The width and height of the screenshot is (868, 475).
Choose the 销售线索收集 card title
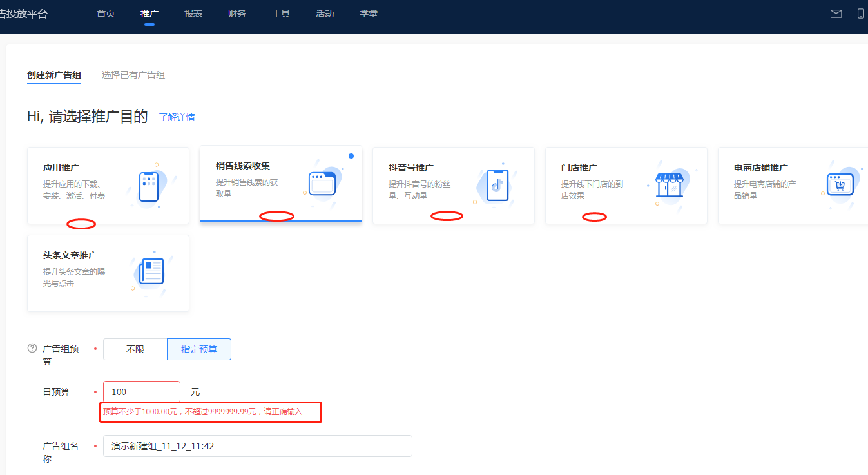tap(243, 166)
